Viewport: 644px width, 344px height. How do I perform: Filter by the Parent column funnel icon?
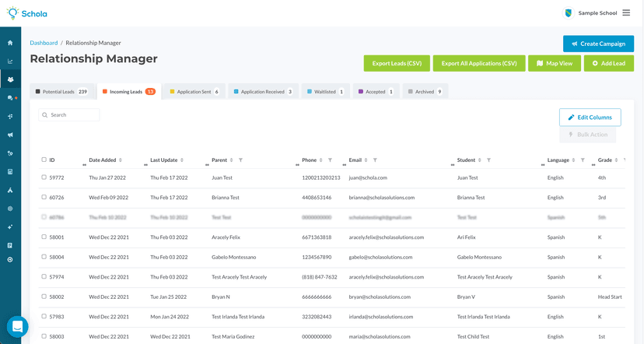point(240,160)
